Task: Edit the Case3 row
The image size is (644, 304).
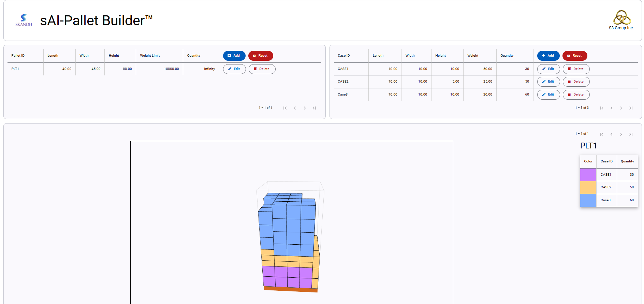Action: coord(548,95)
